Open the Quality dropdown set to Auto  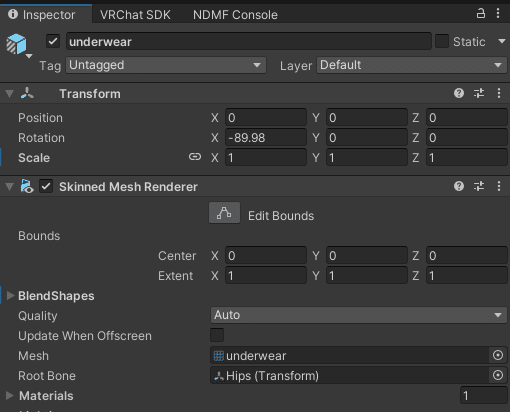359,315
